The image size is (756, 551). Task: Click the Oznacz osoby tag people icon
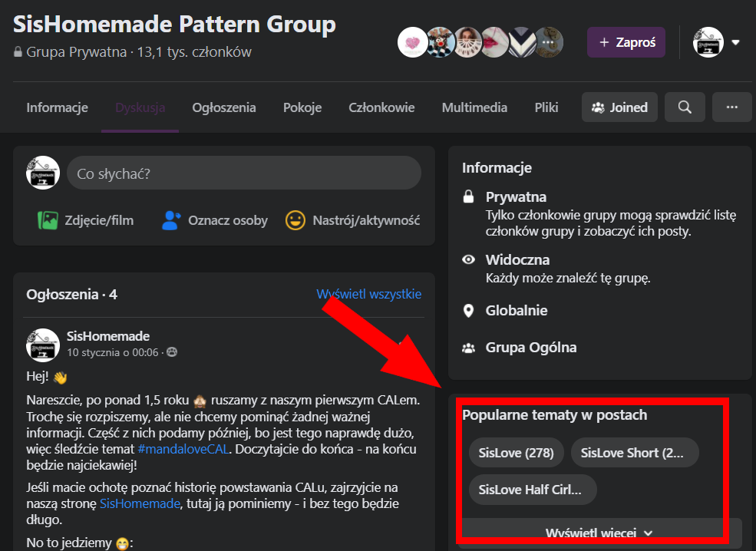170,220
